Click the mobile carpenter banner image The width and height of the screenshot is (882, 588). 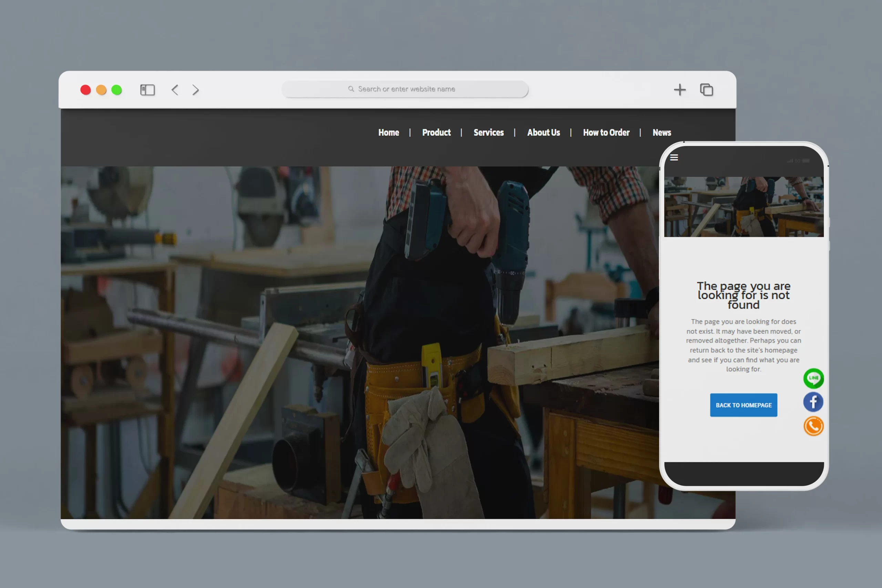(x=743, y=207)
